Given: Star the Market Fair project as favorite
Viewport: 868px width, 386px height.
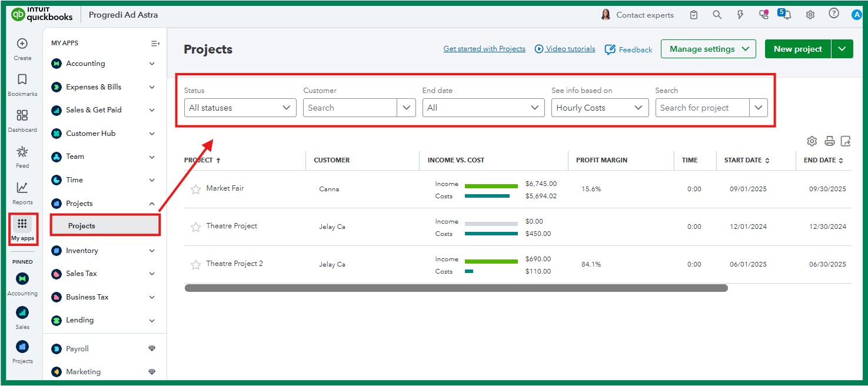Looking at the screenshot, I should pos(195,189).
